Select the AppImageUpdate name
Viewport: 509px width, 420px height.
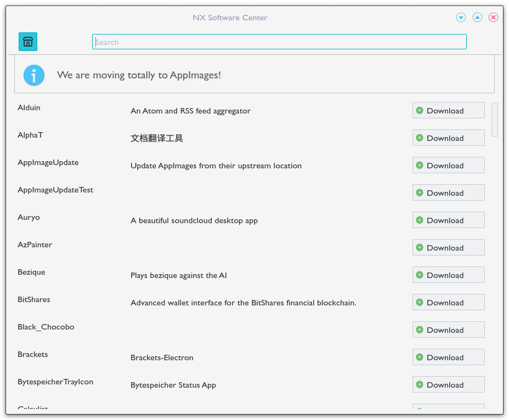48,163
